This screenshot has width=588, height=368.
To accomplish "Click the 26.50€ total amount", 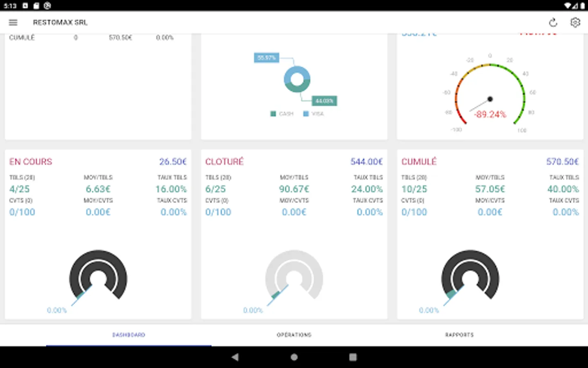I will (x=173, y=162).
